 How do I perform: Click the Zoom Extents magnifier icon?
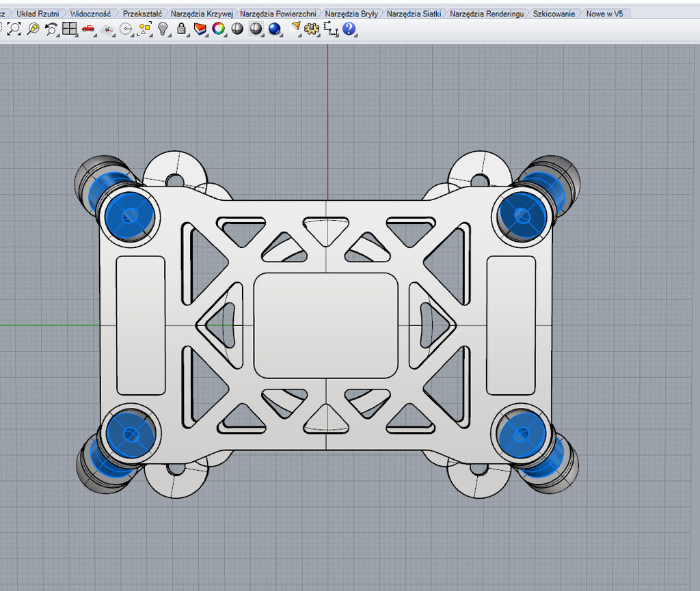pyautogui.click(x=14, y=29)
